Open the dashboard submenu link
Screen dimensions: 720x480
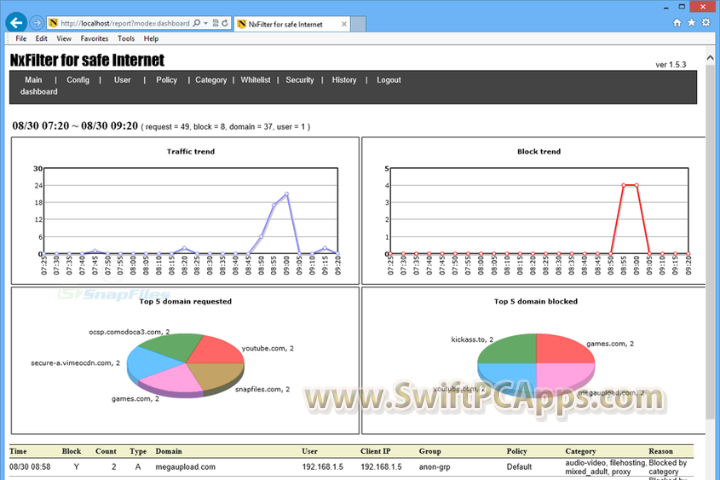point(39,92)
